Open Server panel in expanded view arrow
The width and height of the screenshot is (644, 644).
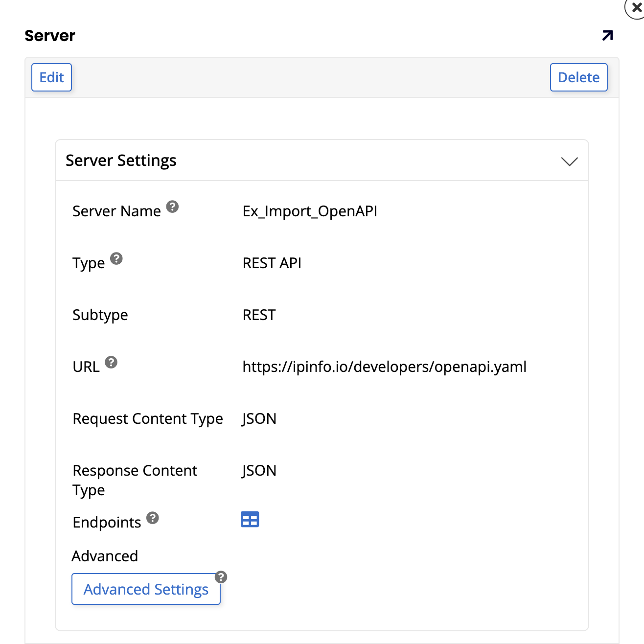coord(607,36)
